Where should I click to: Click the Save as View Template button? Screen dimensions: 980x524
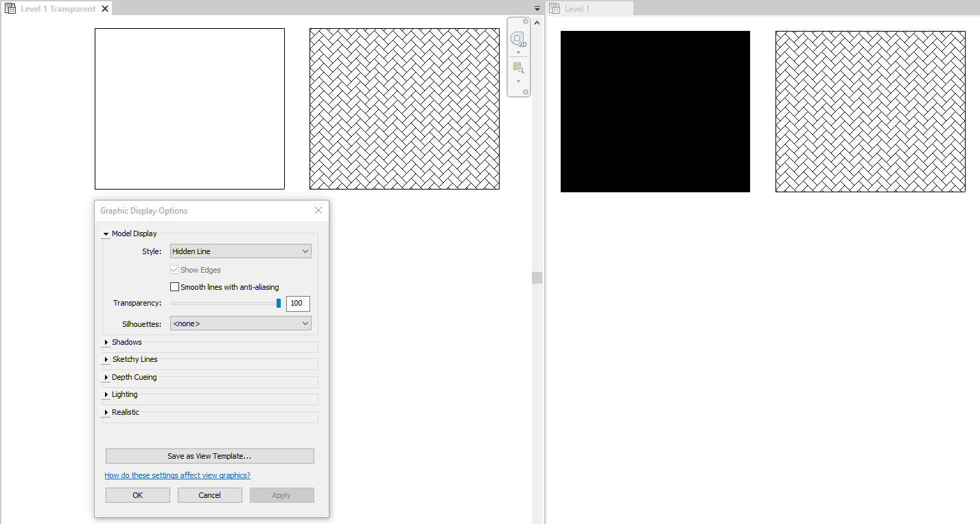209,455
